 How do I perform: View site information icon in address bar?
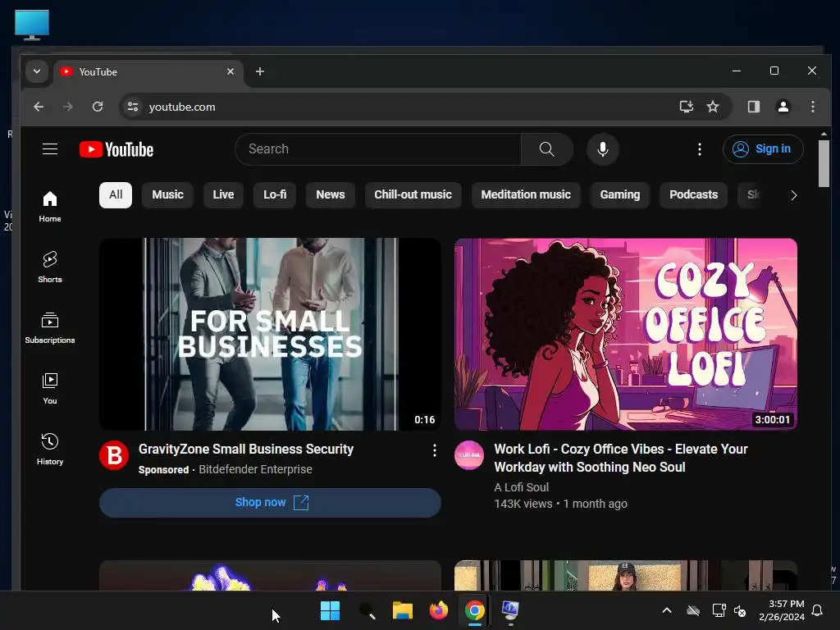(133, 107)
